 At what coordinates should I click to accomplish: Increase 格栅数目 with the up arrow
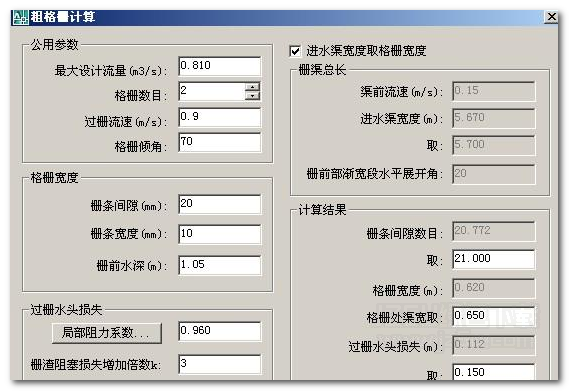tap(252, 87)
